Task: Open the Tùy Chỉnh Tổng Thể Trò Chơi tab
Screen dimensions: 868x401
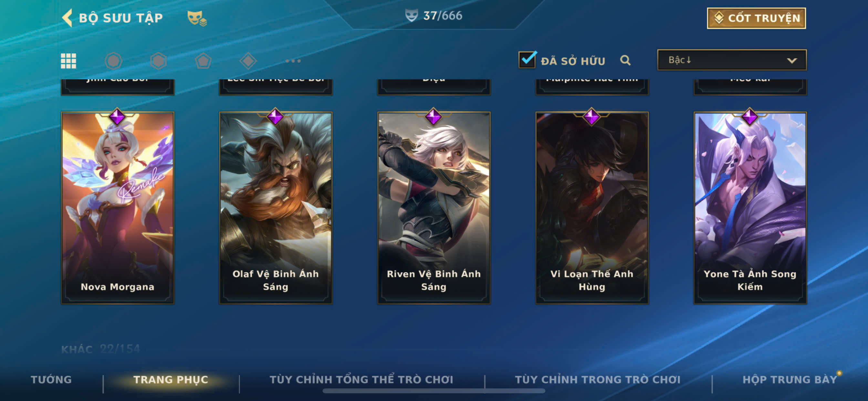Action: (x=361, y=380)
